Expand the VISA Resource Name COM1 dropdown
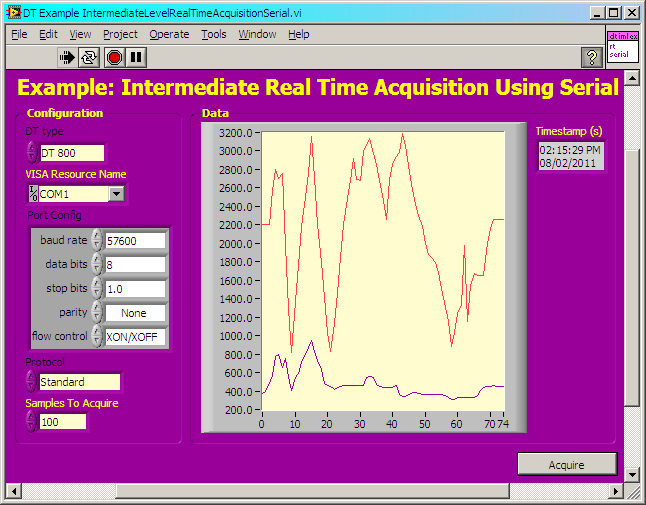646x505 pixels. [116, 194]
